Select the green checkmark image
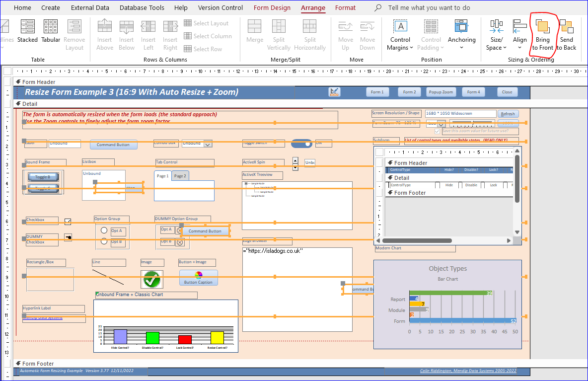Image resolution: width=588 pixels, height=381 pixels. point(152,279)
